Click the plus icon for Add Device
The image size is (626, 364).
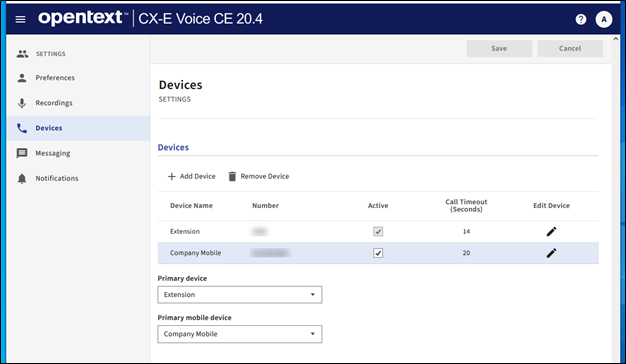pyautogui.click(x=172, y=176)
